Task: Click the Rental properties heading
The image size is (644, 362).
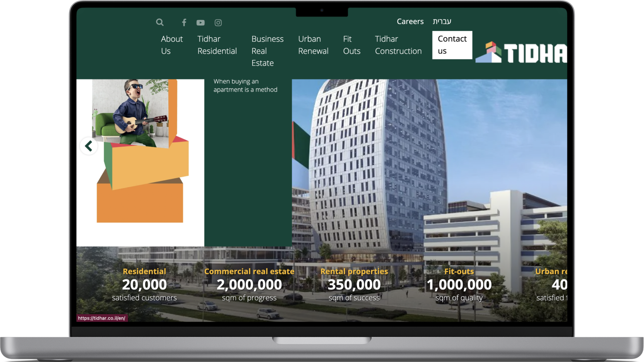Action: (x=354, y=271)
